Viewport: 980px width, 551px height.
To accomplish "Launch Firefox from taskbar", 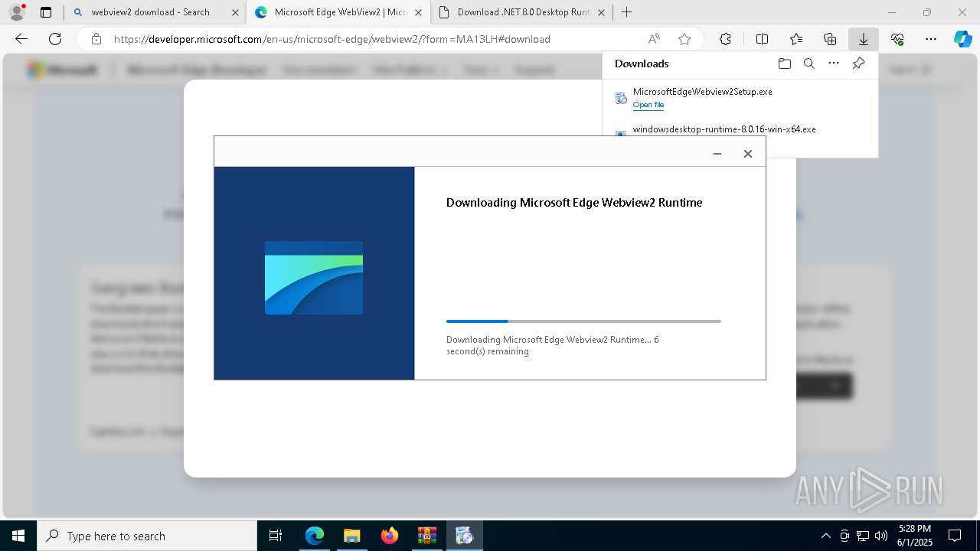I will coord(390,536).
